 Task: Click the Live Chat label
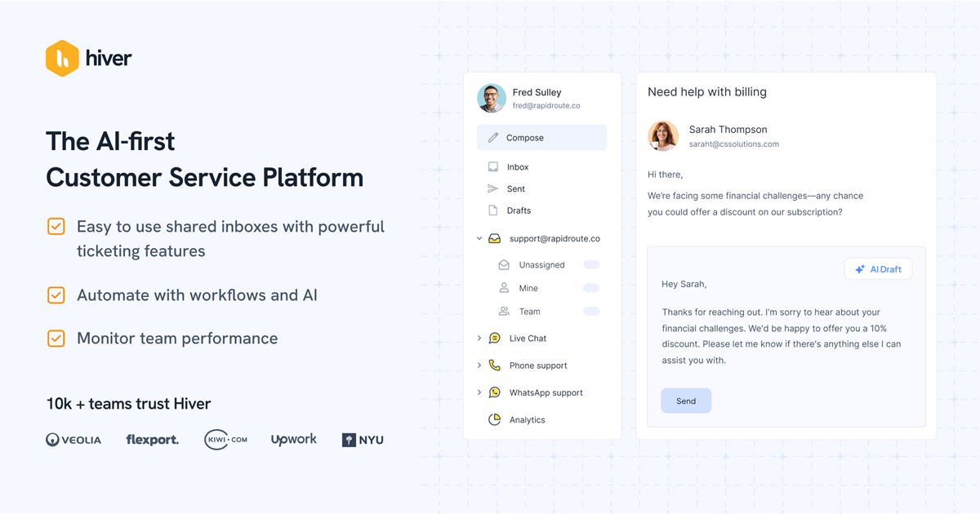528,339
